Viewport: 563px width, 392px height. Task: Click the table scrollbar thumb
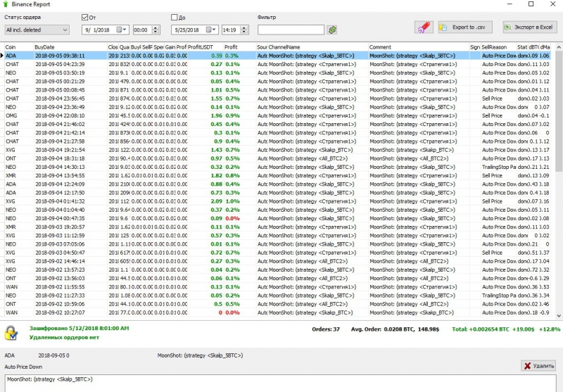[559, 111]
